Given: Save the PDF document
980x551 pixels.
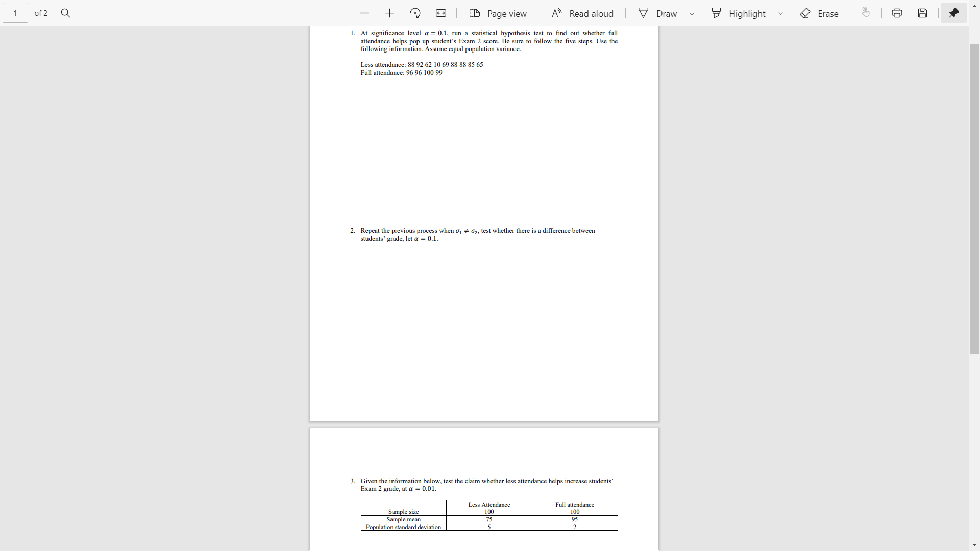Looking at the screenshot, I should tap(922, 13).
